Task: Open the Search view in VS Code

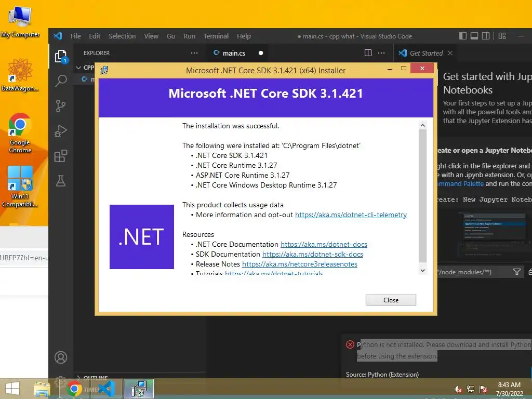Action: [61, 81]
